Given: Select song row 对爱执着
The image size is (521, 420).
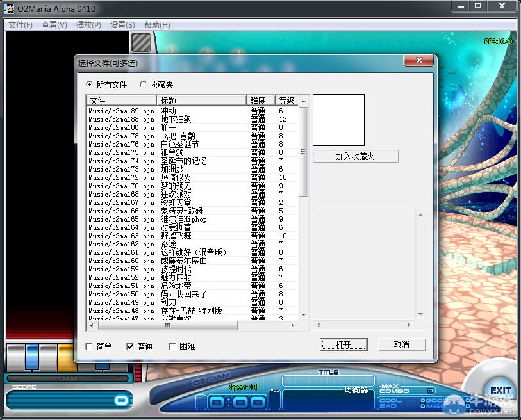Looking at the screenshot, I should tap(193, 227).
